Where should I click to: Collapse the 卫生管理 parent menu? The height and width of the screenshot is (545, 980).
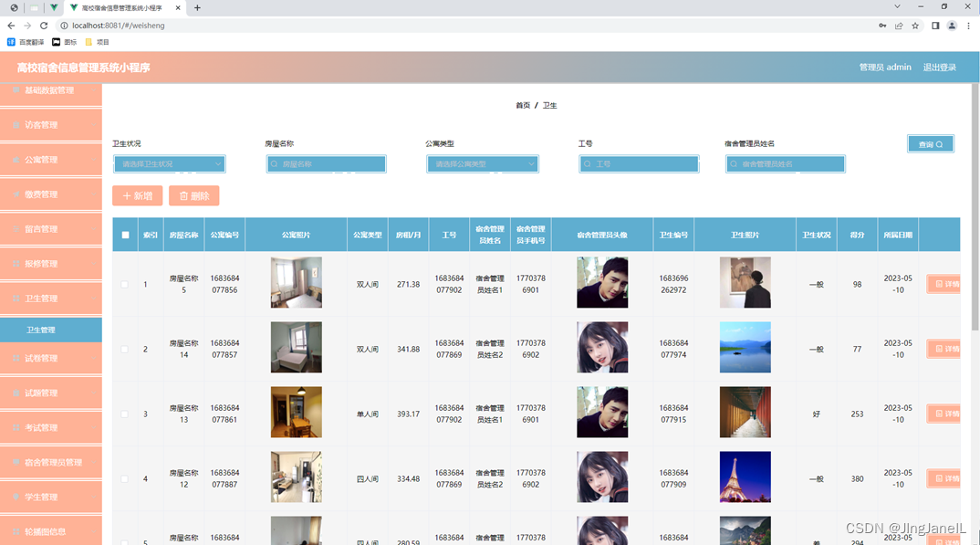coord(50,299)
